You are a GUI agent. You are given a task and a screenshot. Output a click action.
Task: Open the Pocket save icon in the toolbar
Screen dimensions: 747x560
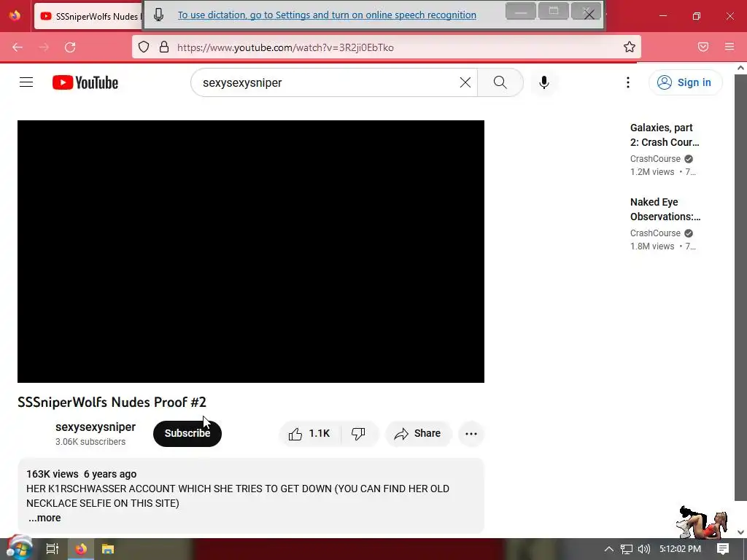coord(703,47)
